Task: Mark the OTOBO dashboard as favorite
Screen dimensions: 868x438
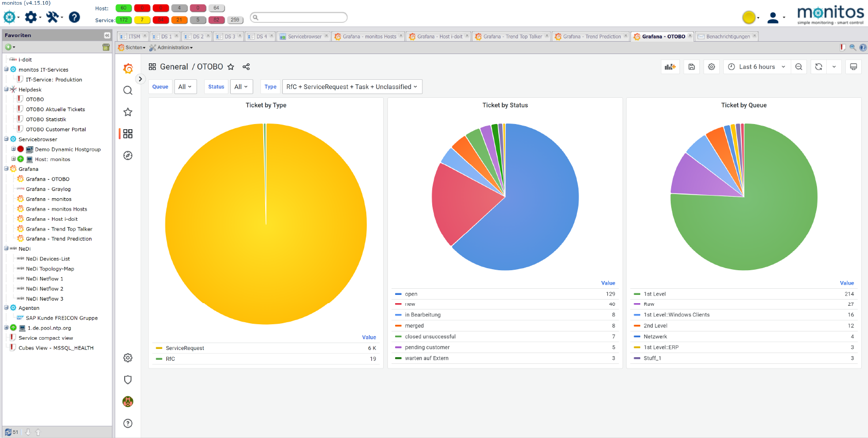Action: (x=231, y=67)
